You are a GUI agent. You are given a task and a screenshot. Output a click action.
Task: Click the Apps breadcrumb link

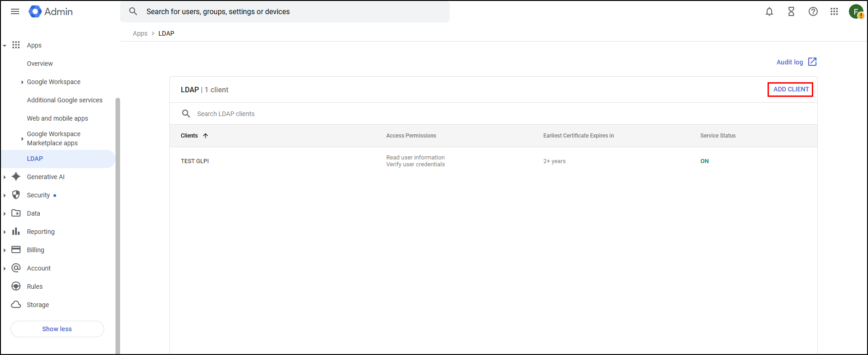(x=140, y=33)
